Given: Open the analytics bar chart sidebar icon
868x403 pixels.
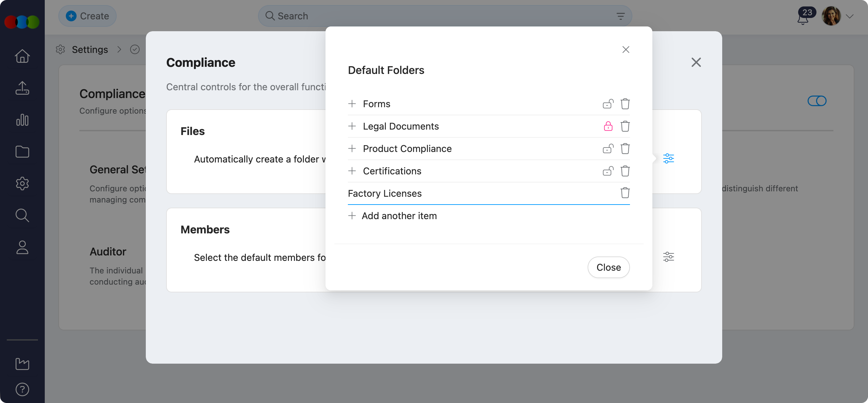Looking at the screenshot, I should click(x=22, y=120).
